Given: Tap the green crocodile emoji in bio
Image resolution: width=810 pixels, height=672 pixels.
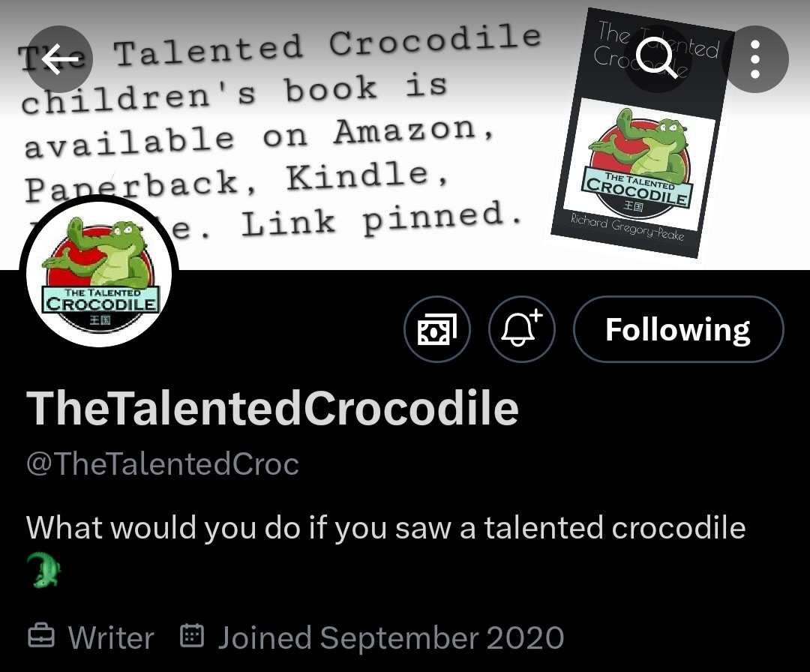Looking at the screenshot, I should coord(43,570).
